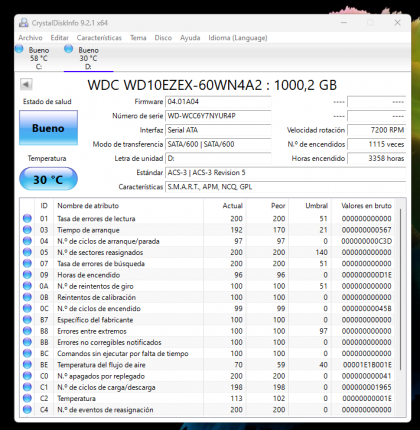This screenshot has height=430, width=420.
Task: Click the Características field S.M.A.R.T.
Action: coord(285,187)
